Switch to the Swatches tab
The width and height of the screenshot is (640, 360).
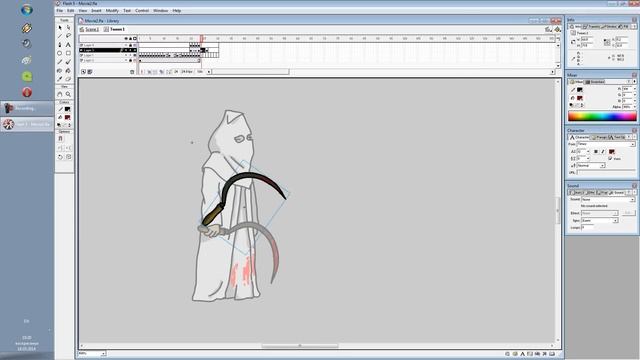(596, 82)
